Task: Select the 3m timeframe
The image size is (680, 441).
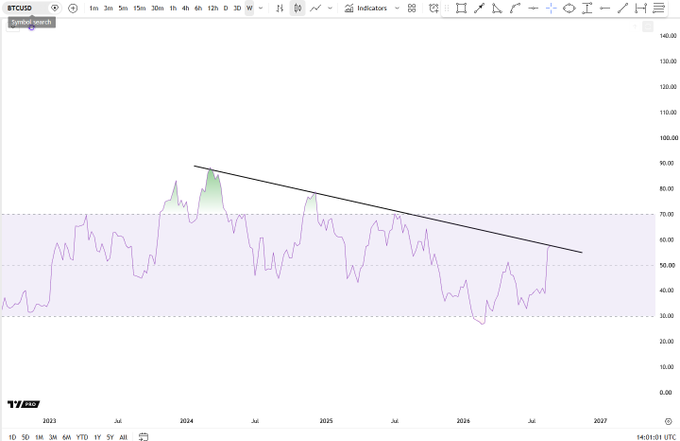Action: (108, 8)
